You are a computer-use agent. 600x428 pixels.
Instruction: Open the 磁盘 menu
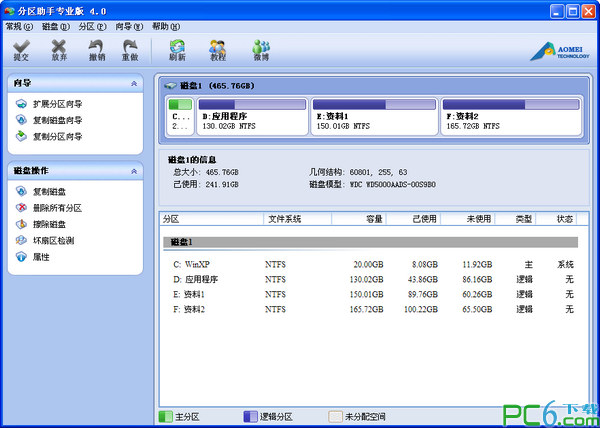coord(56,27)
